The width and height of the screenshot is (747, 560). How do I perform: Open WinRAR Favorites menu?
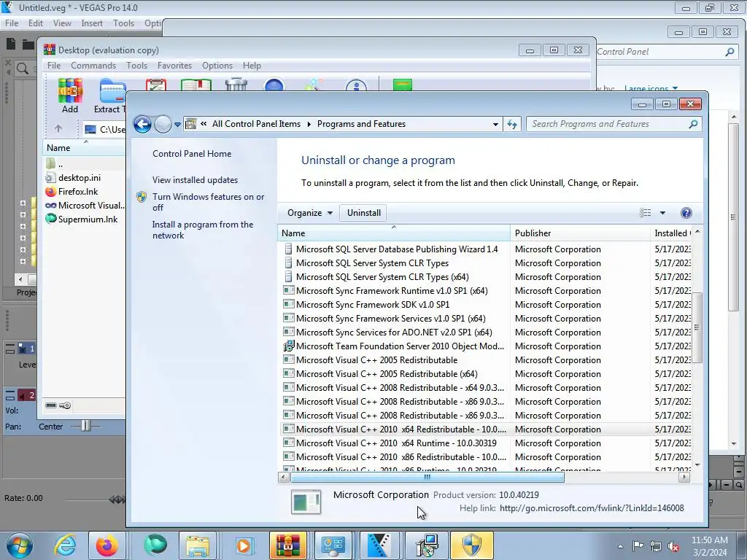pos(174,65)
